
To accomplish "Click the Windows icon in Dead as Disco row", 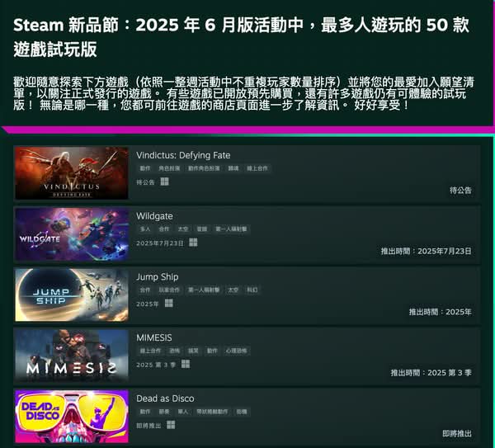I will coord(171,425).
